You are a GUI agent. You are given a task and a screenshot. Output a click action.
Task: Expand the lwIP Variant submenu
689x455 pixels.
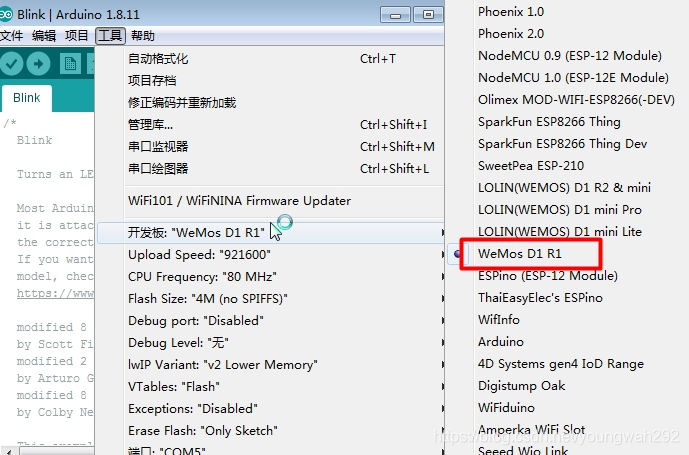point(270,364)
